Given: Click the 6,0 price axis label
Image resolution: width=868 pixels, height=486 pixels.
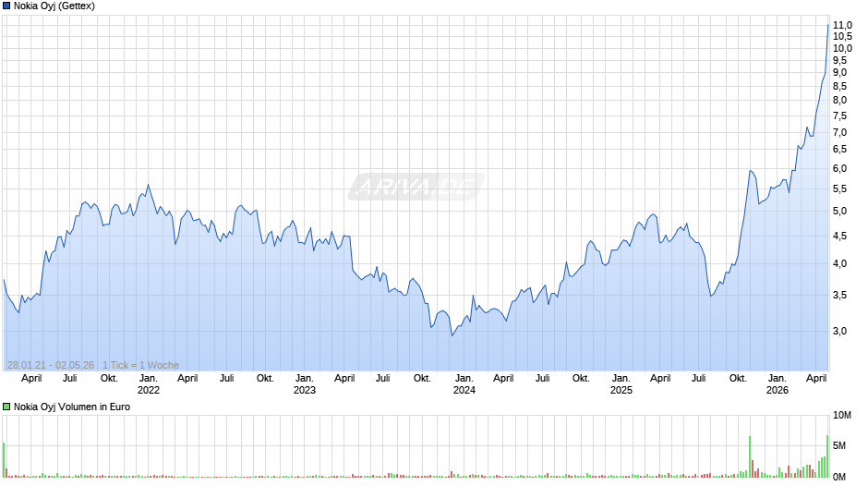Looking at the screenshot, I should [839, 168].
